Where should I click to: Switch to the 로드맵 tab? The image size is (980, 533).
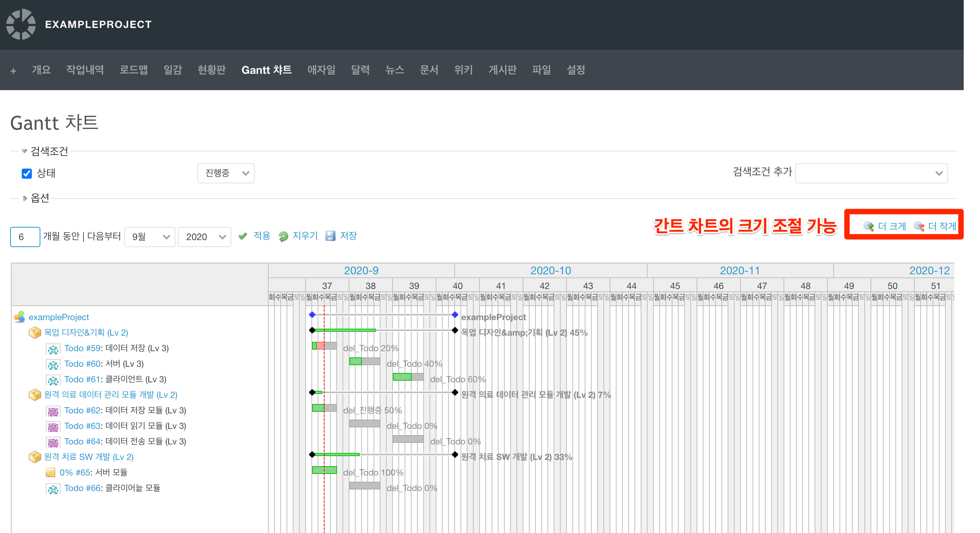coord(134,70)
